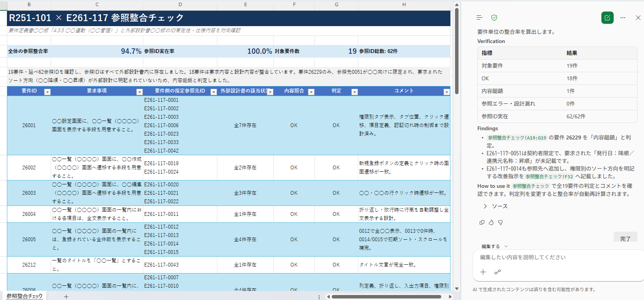Click the sheet's scroll down arrow

(x=457, y=288)
